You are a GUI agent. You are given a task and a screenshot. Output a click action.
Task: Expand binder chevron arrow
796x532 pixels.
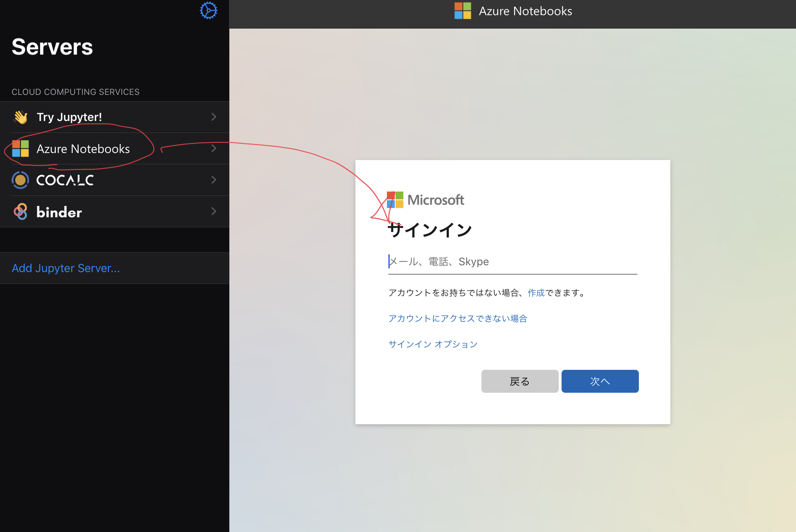[x=214, y=211]
